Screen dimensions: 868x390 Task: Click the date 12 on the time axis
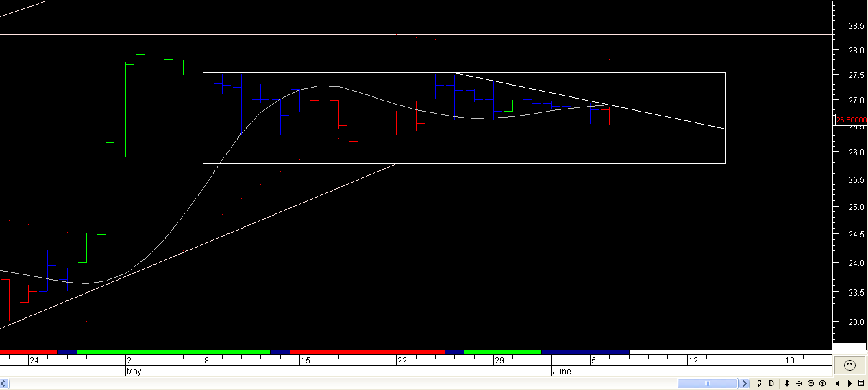(693, 361)
